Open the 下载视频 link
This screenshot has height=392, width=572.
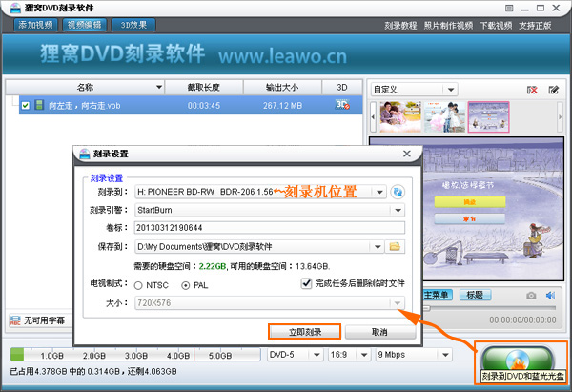[496, 26]
